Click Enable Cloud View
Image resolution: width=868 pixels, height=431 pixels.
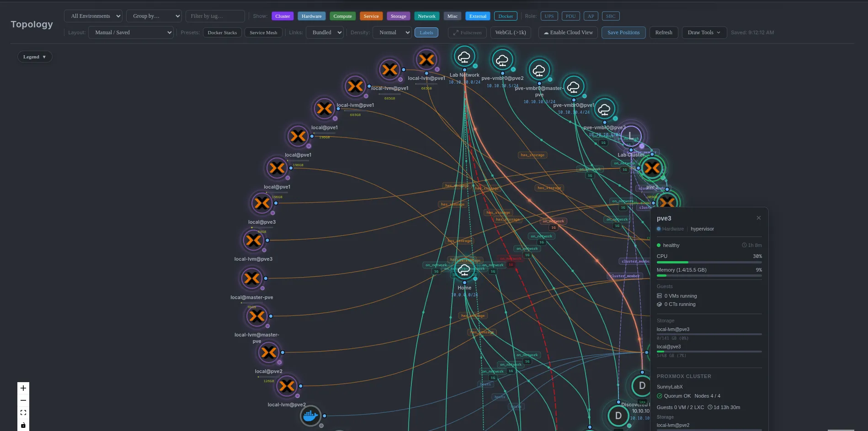pyautogui.click(x=568, y=32)
